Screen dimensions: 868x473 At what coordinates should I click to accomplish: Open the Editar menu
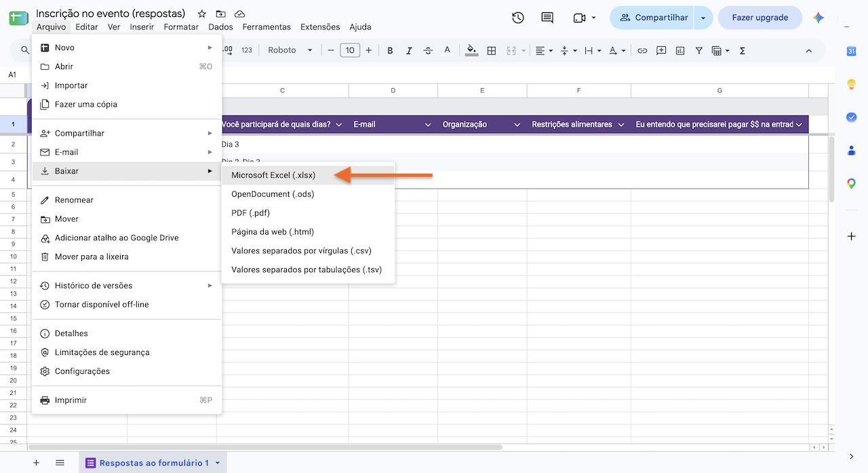coord(87,27)
